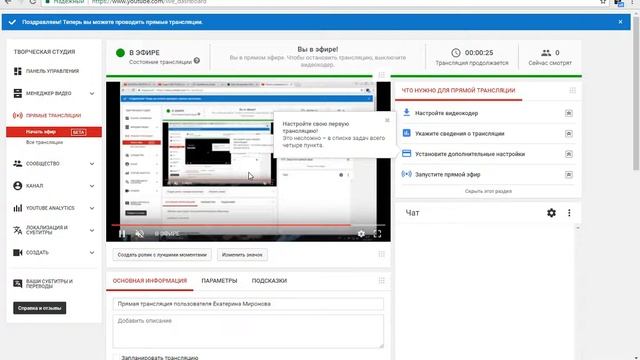Click the grid handle beside the ПОДСКАЗКИ tab

click(382, 280)
